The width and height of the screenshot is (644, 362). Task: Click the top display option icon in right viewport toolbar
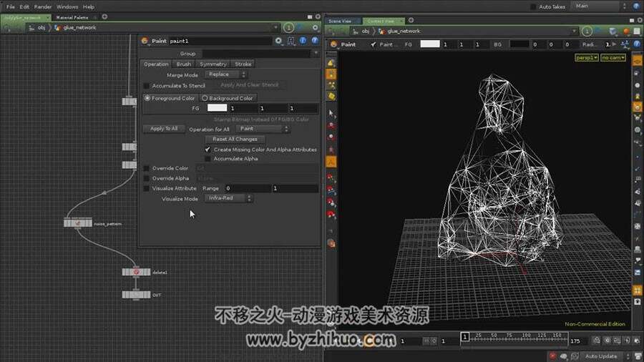(x=637, y=61)
